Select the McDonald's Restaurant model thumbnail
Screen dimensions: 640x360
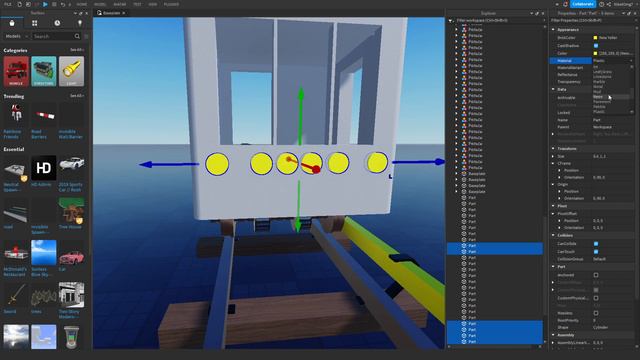click(16, 253)
